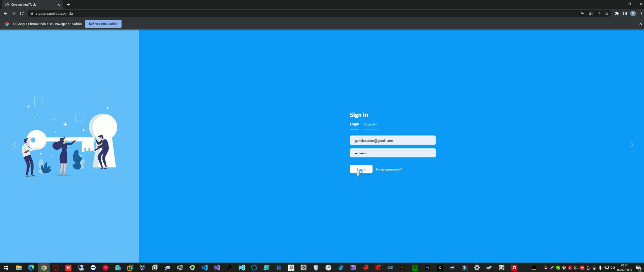The image size is (644, 272).
Task: Click the Login button in the form
Action: coord(361,169)
